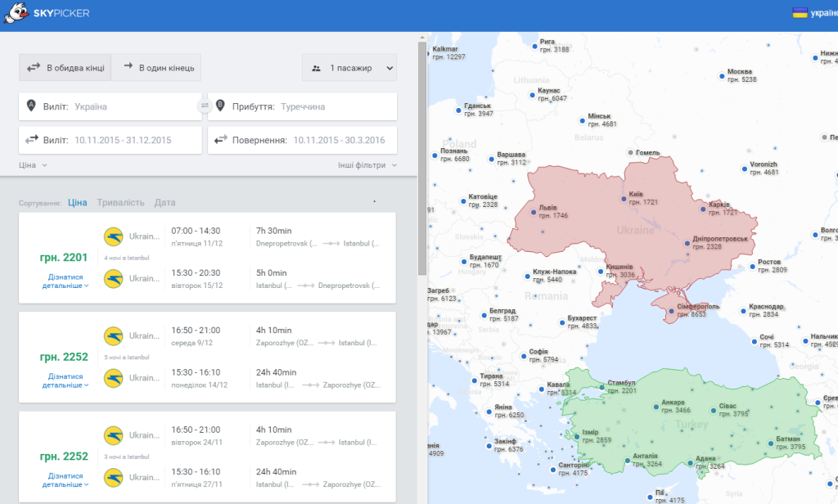Viewport: 838px width, 504px height.
Task: Sort results by 'Тривалість'
Action: (x=121, y=203)
